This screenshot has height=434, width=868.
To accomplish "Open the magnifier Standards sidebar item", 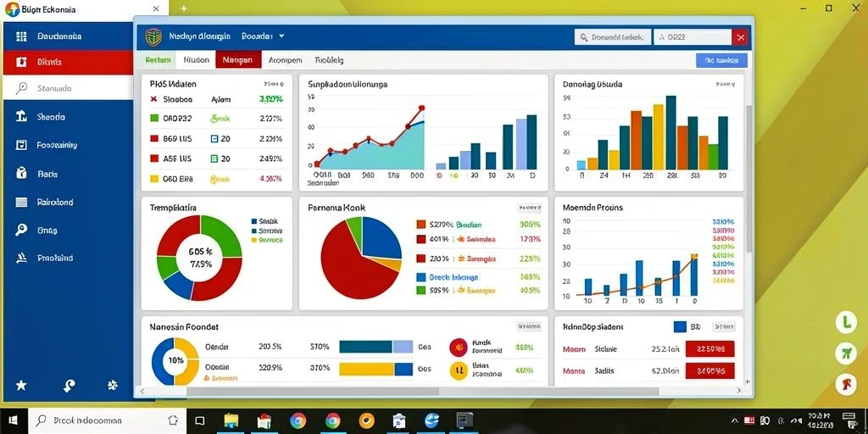I will 68,88.
